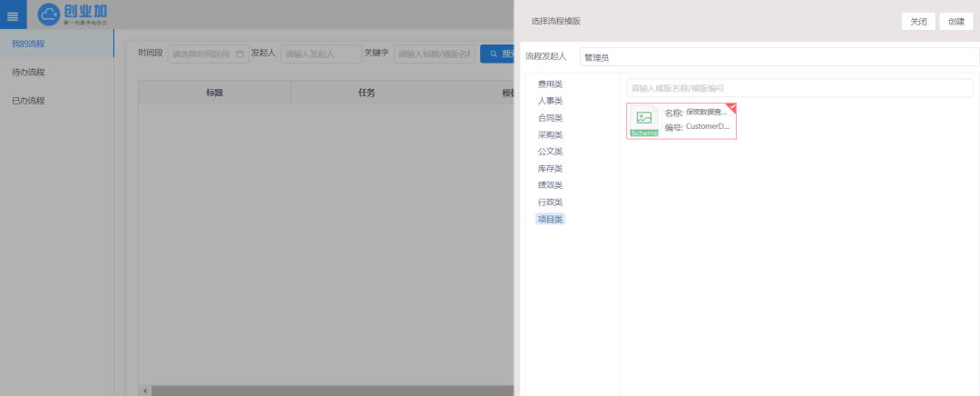Click the template name search field
980x396 pixels.
tap(799, 88)
